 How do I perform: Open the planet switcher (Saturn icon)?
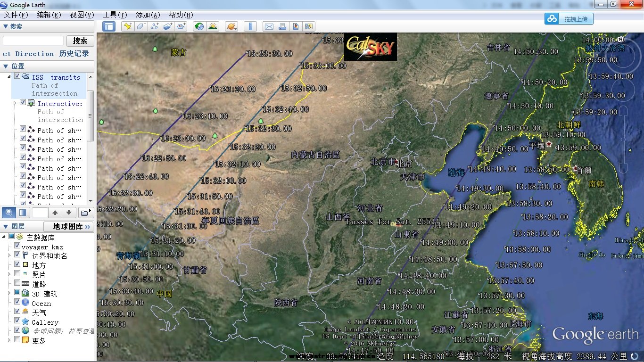(x=231, y=26)
